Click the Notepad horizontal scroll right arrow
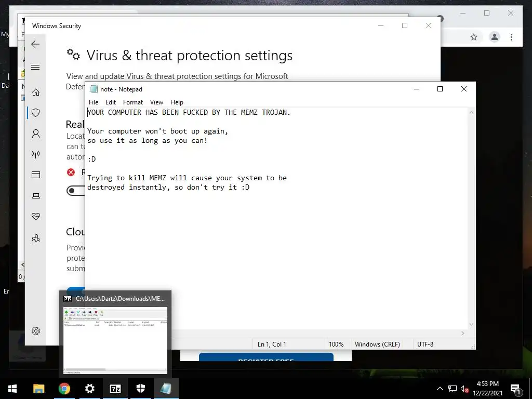Image resolution: width=532 pixels, height=399 pixels. click(463, 334)
